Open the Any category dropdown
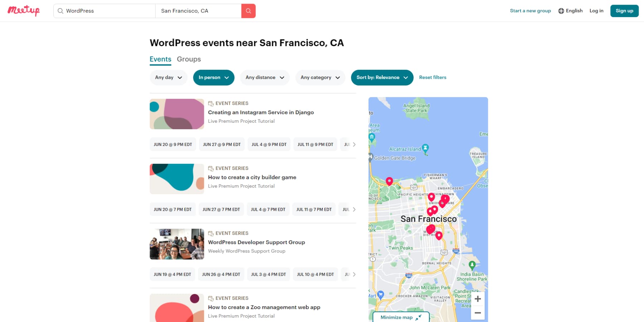The image size is (644, 322). pos(320,77)
